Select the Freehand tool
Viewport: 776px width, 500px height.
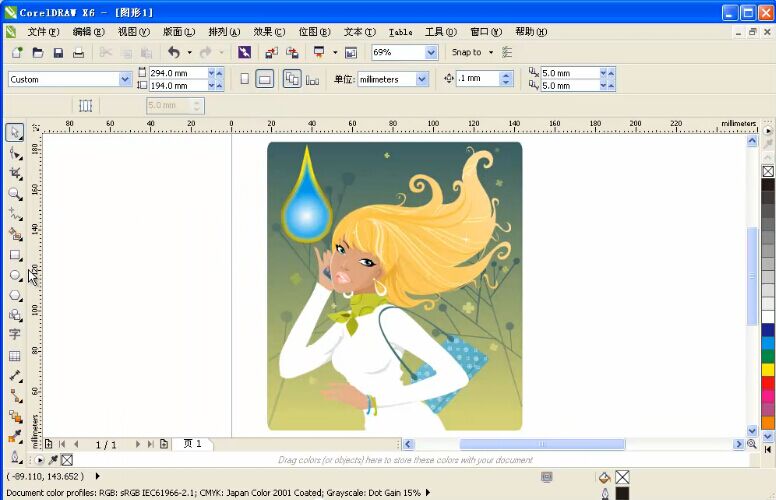click(15, 214)
